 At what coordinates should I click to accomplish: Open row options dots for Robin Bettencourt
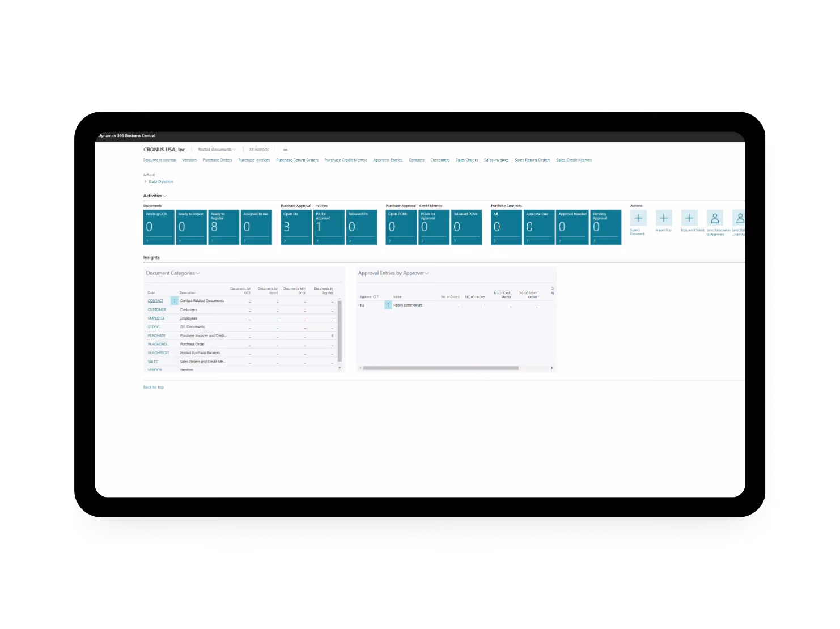388,305
